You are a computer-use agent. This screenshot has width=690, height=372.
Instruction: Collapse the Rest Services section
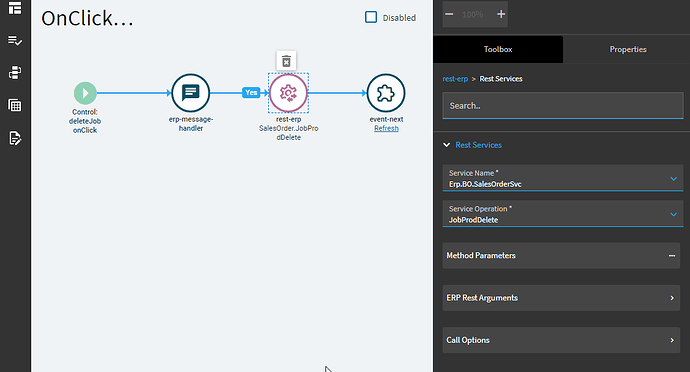click(x=447, y=145)
